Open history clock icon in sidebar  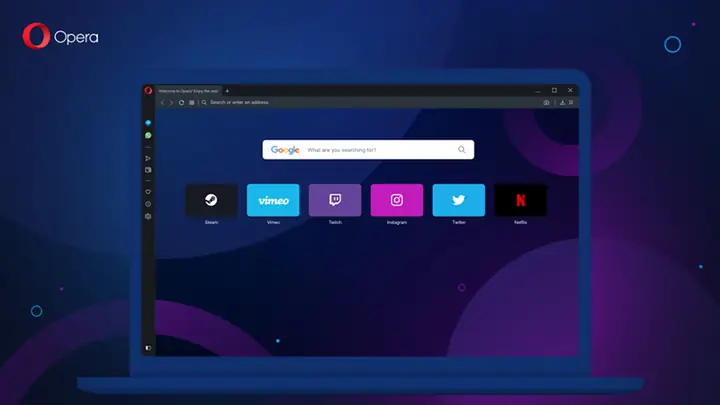[x=148, y=204]
